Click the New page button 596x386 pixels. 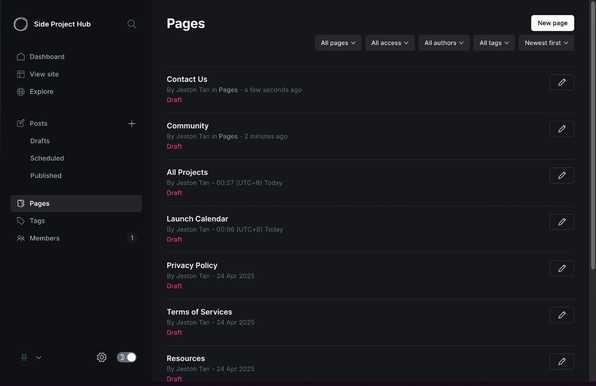552,23
